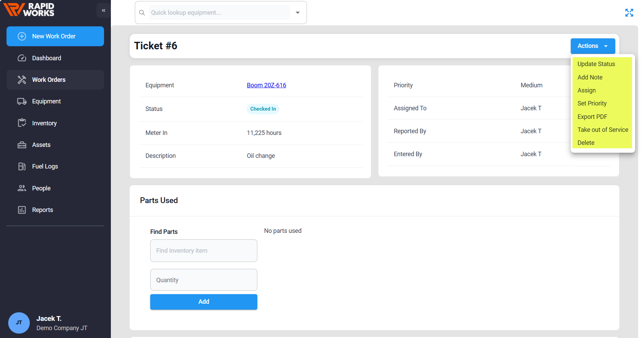Focus the Find inventory item field
Viewport: 644px width, 338px height.
204,251
